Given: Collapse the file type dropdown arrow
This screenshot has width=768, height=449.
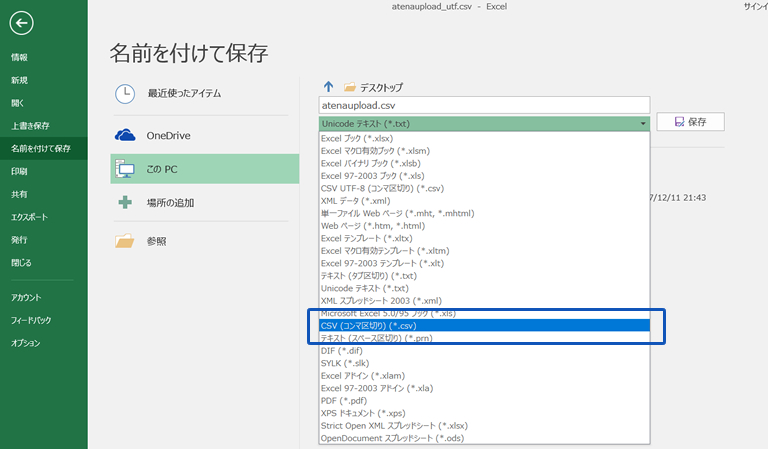Looking at the screenshot, I should point(643,123).
